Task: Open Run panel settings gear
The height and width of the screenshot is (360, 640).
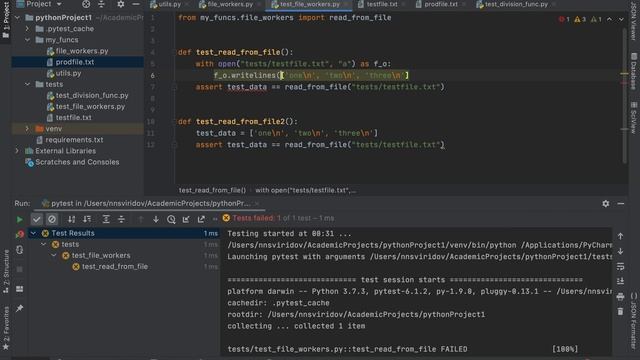Action: [606, 203]
